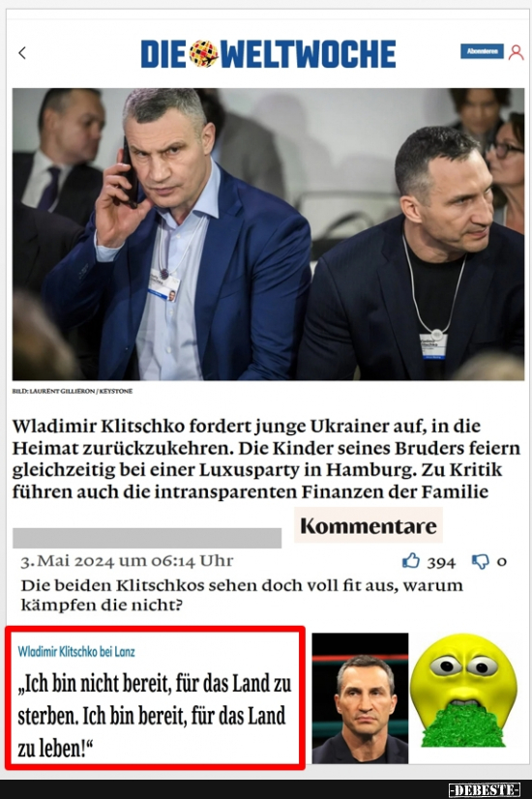532x799 pixels.
Task: Click the green vomiting emoji image
Action: click(463, 691)
